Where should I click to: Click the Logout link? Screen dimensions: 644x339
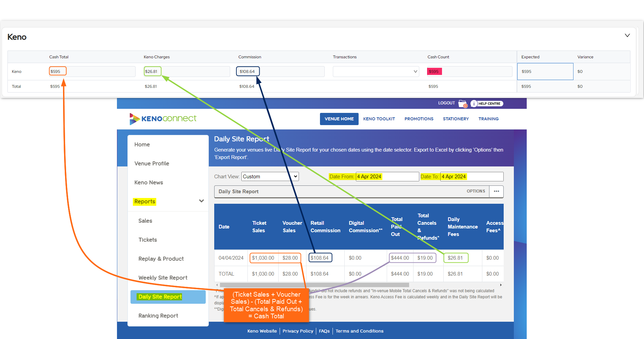(x=446, y=103)
